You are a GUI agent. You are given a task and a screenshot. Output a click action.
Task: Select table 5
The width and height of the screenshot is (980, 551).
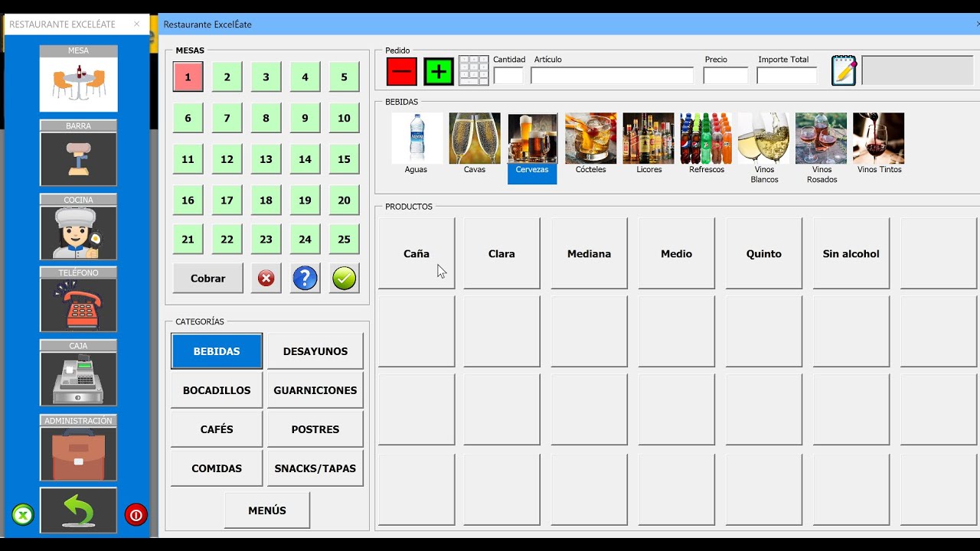point(344,77)
